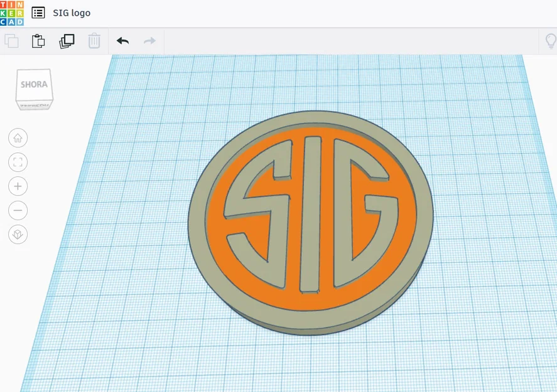Zoom out with the minus button

(x=18, y=210)
